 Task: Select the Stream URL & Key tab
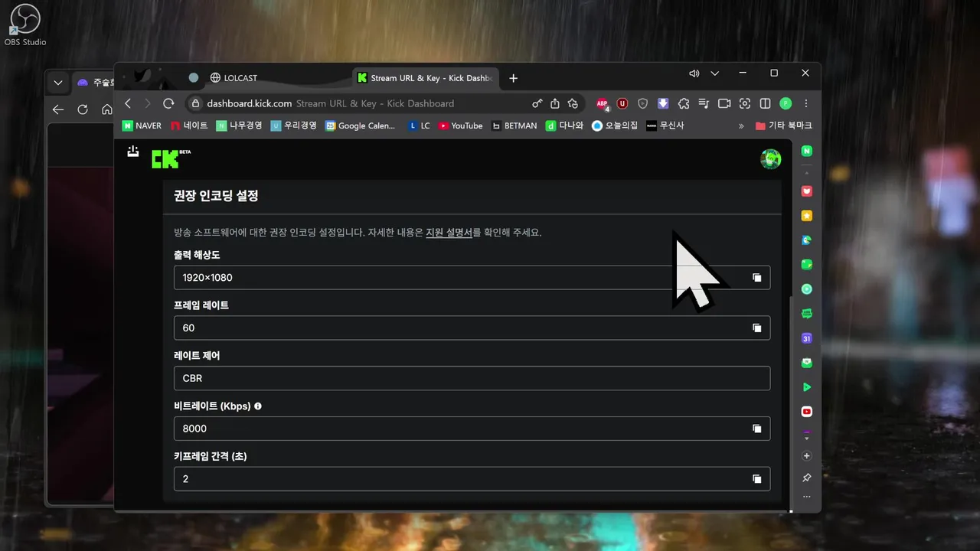pyautogui.click(x=426, y=78)
